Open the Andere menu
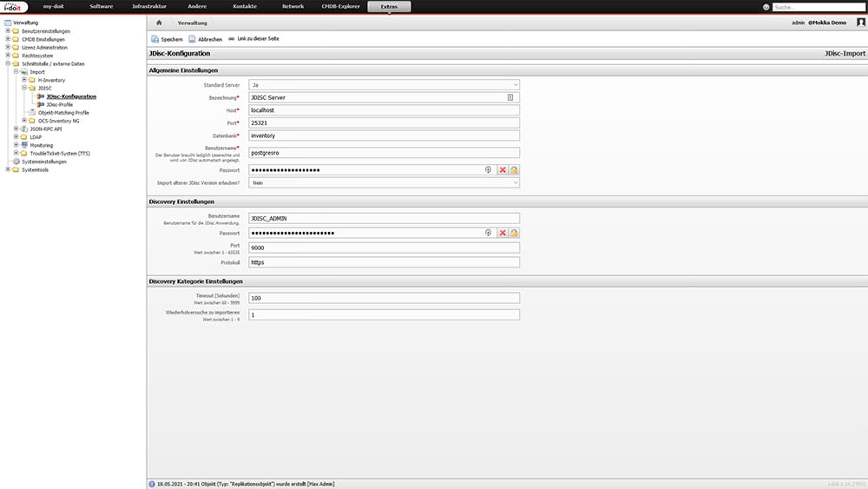The width and height of the screenshot is (868, 489). click(x=197, y=7)
